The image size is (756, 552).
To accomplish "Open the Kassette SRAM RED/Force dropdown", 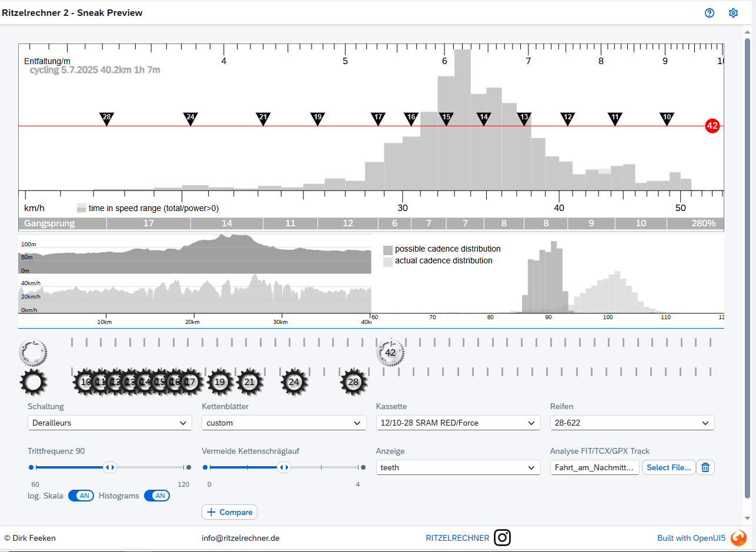I will 457,423.
